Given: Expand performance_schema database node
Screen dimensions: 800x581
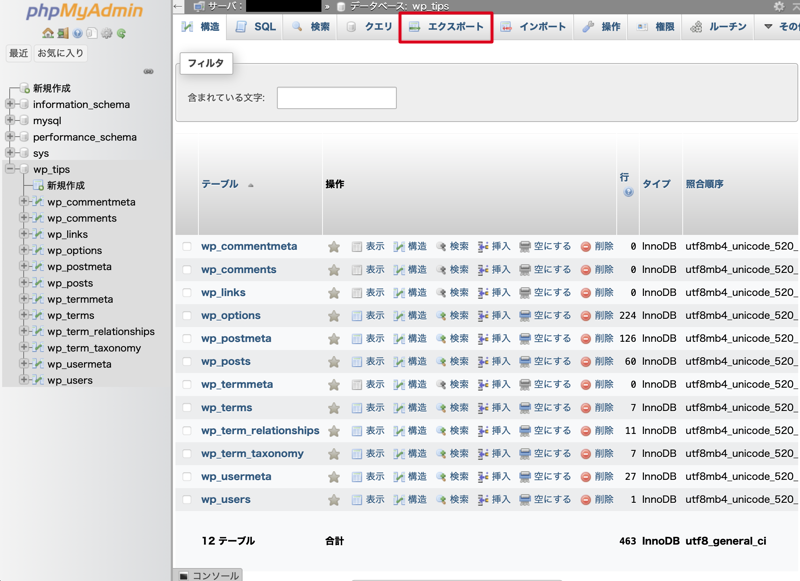Looking at the screenshot, I should click(x=10, y=137).
